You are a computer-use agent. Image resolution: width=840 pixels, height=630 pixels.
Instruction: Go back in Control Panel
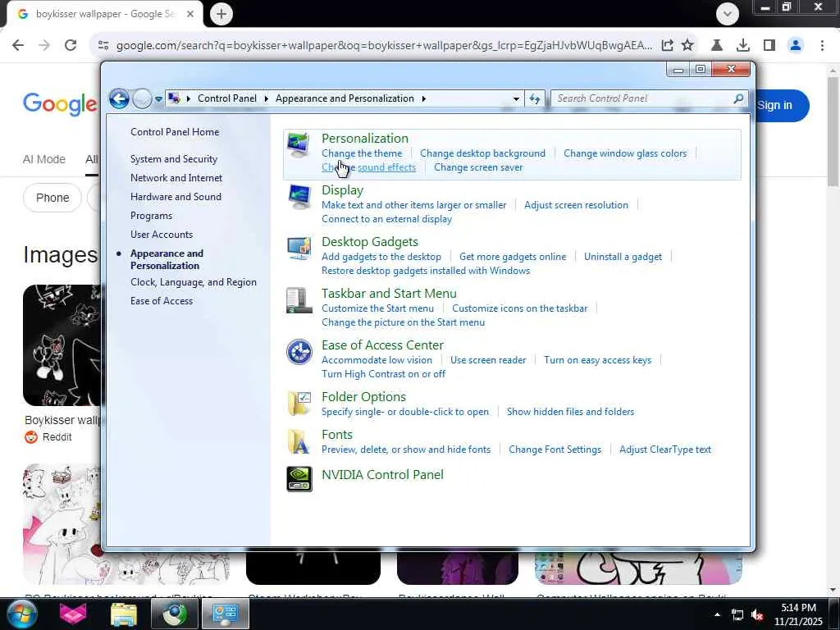tap(119, 98)
